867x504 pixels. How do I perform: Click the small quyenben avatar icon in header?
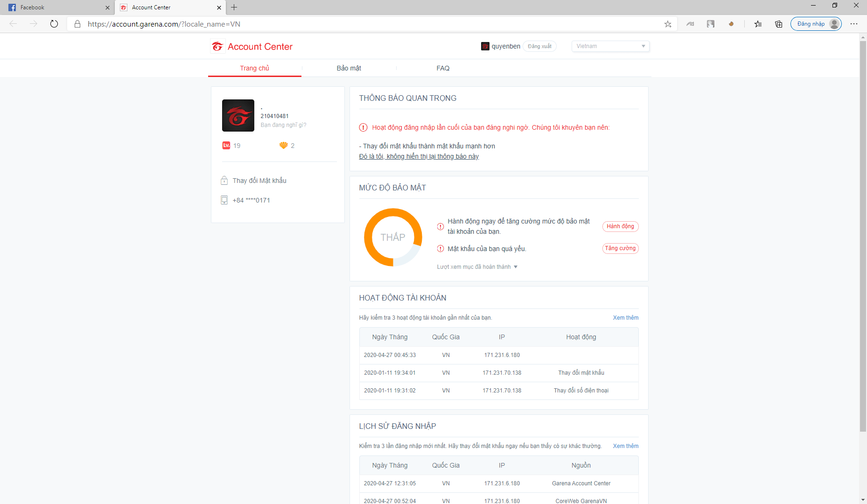tap(485, 46)
